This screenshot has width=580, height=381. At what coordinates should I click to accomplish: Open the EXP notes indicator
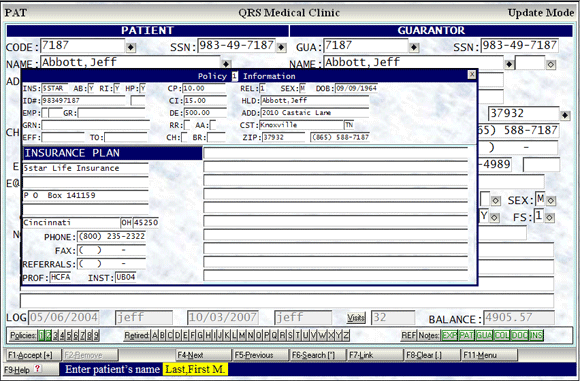tap(449, 336)
